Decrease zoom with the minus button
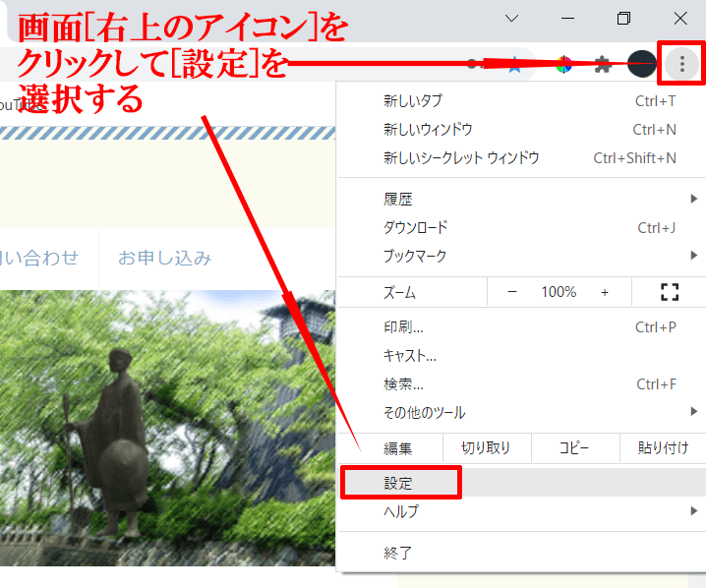The image size is (706, 588). 512,292
